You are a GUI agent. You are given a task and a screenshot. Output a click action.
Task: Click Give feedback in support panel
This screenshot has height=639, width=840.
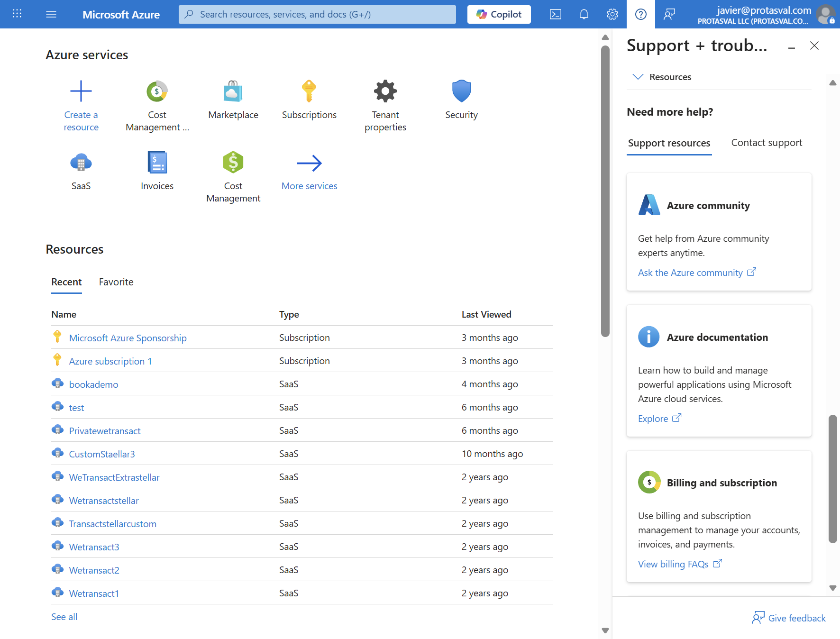pos(788,618)
